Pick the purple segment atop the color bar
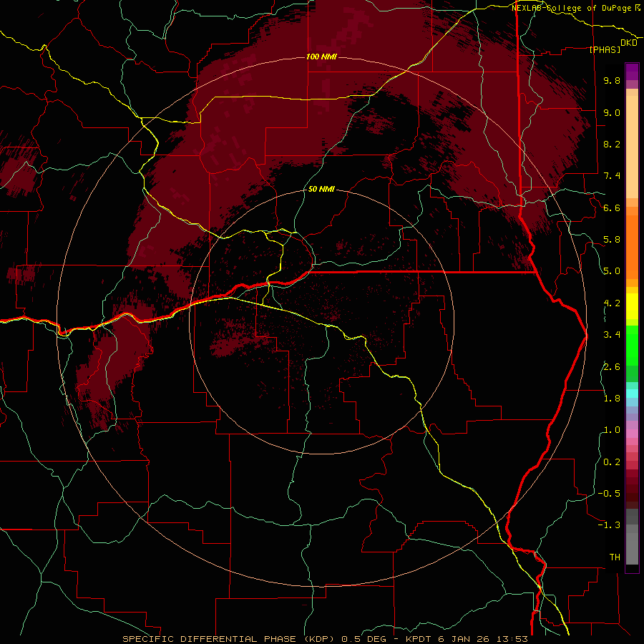644x644 pixels. pos(632,72)
